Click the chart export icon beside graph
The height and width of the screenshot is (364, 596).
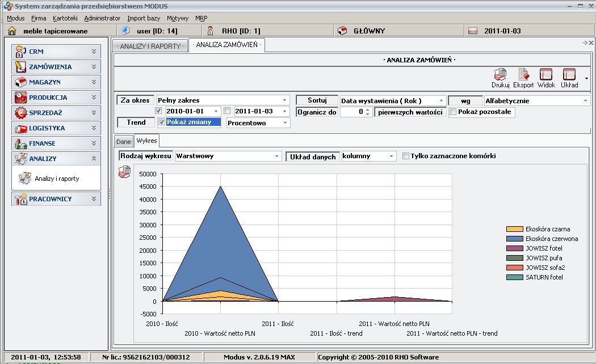point(124,173)
